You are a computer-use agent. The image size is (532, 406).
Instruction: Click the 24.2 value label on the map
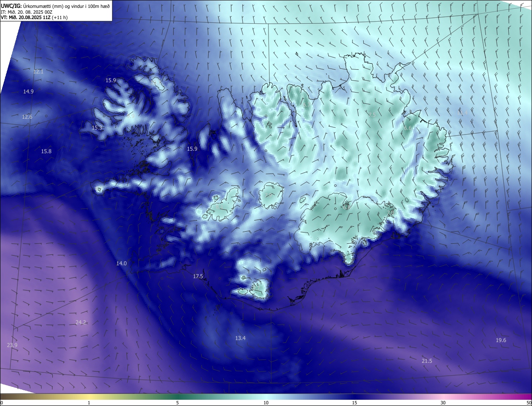(81, 323)
